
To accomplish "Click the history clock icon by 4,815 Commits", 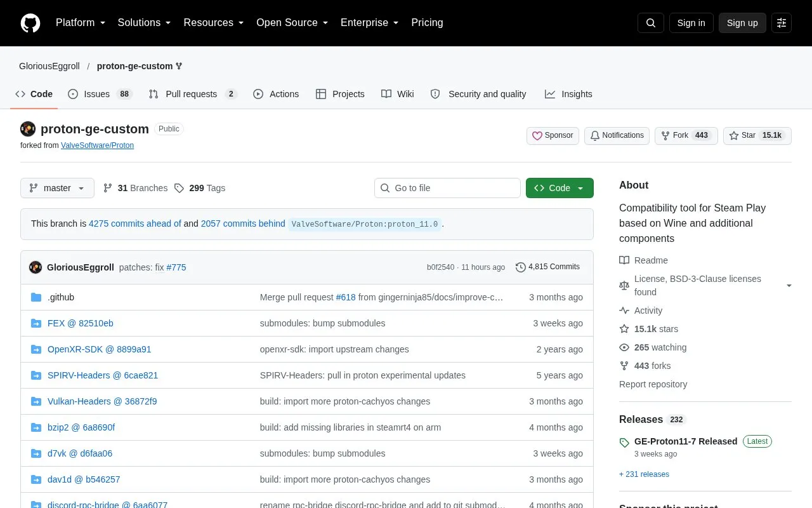I will click(521, 267).
